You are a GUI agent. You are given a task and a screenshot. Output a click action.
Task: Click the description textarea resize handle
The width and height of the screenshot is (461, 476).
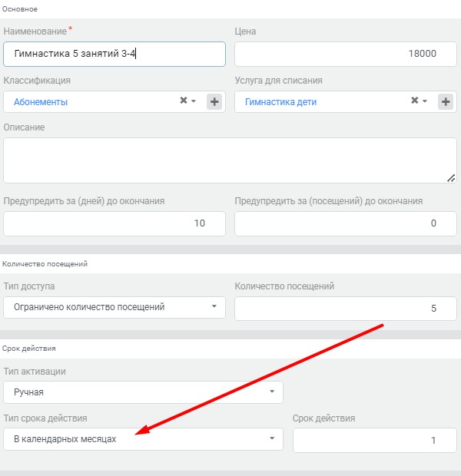(451, 178)
